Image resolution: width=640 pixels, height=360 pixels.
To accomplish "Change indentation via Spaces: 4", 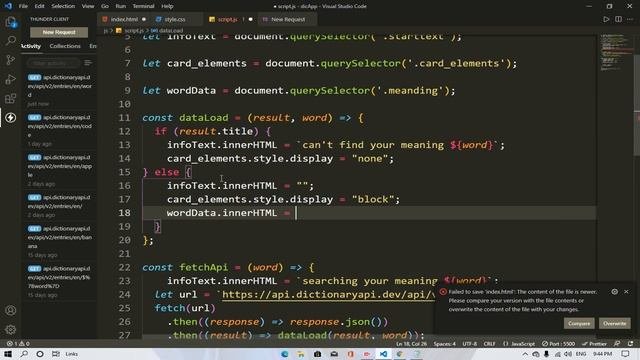I will point(444,344).
